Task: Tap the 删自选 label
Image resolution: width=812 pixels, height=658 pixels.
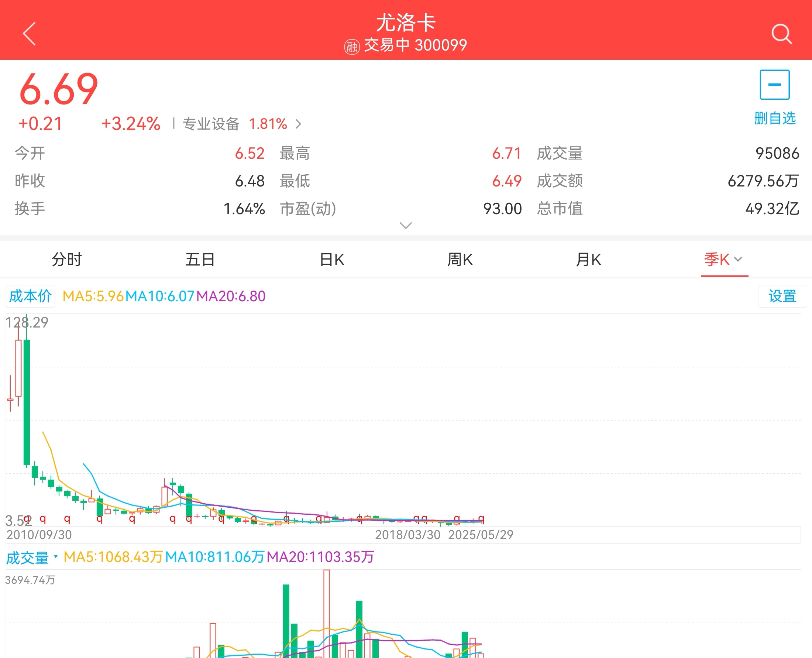Action: [x=774, y=118]
